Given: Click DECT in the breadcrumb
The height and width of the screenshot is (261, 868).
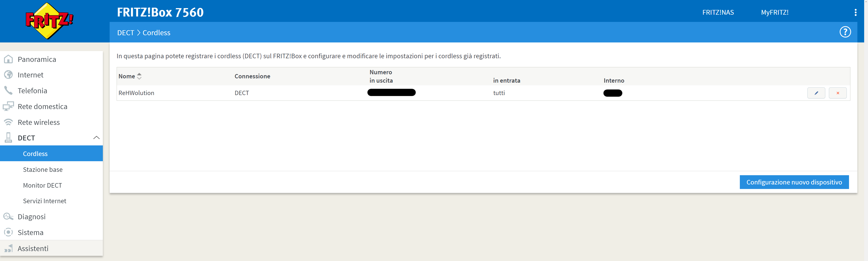Looking at the screenshot, I should click(x=125, y=33).
